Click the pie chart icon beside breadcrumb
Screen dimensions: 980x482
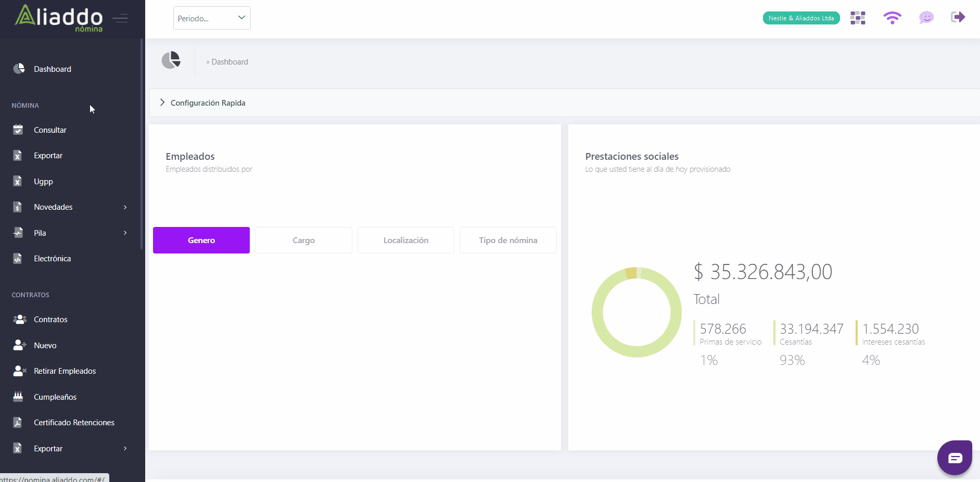[x=171, y=60]
